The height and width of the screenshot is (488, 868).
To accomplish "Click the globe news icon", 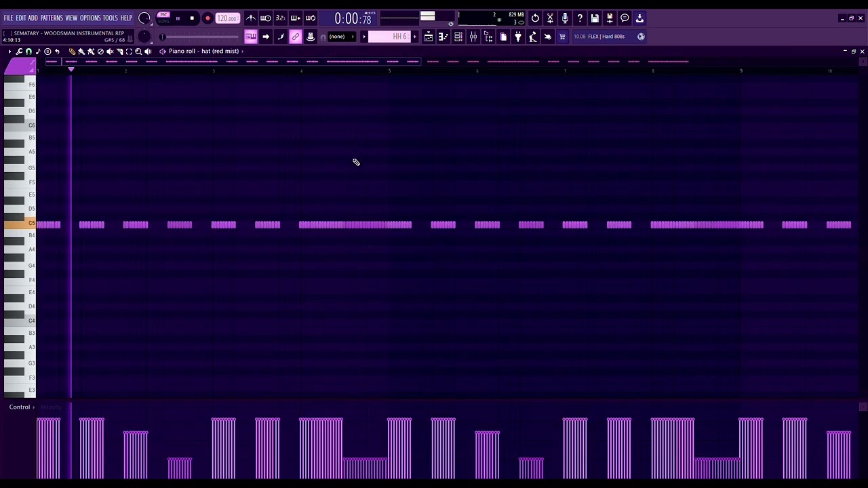I will click(x=641, y=37).
